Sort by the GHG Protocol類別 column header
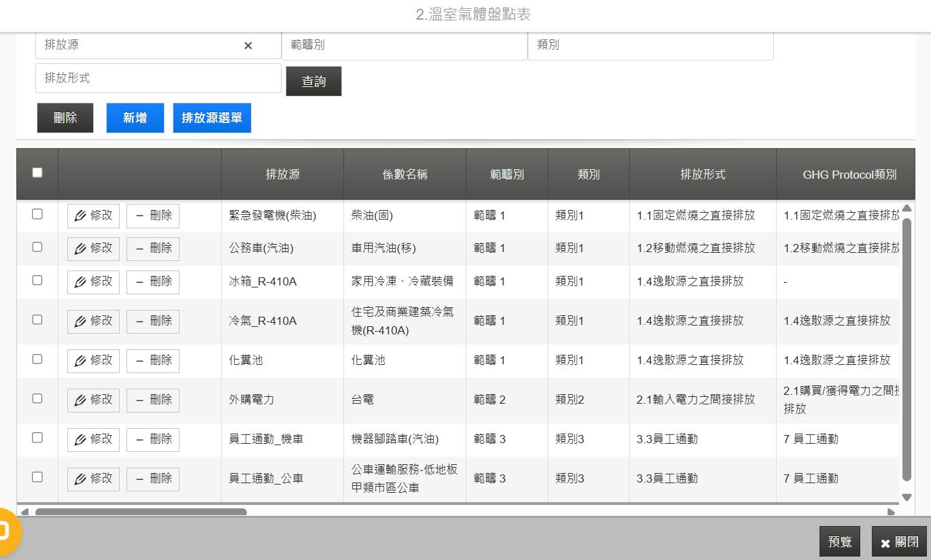The width and height of the screenshot is (931, 560). click(849, 174)
